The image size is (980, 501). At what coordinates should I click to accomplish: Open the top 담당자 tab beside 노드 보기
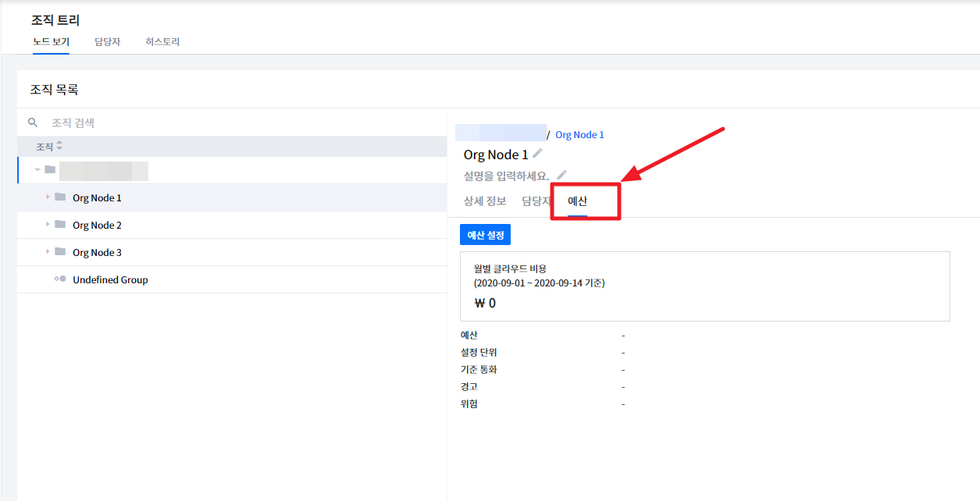point(108,42)
